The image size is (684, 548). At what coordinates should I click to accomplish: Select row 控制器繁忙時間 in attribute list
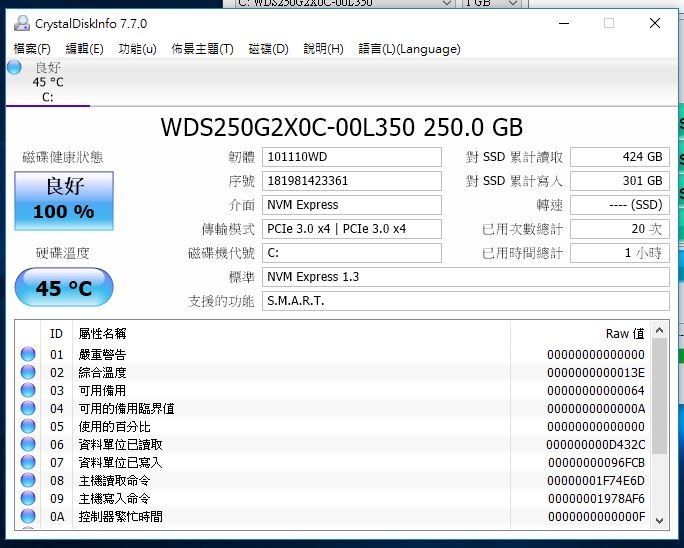pos(333,516)
